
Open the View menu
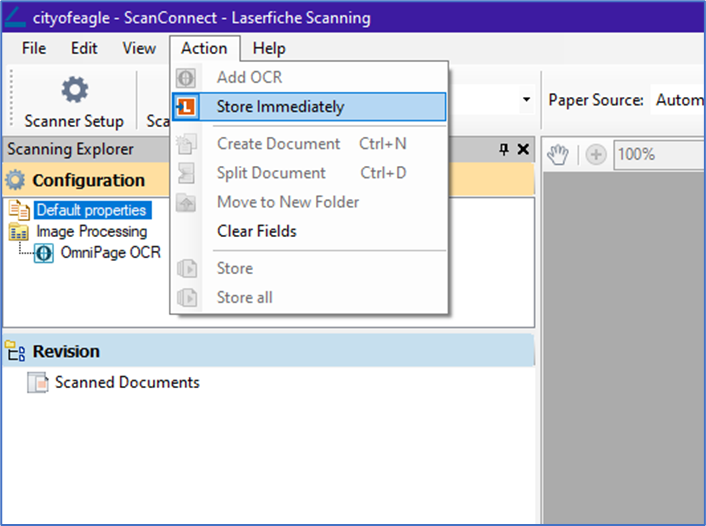pos(139,48)
